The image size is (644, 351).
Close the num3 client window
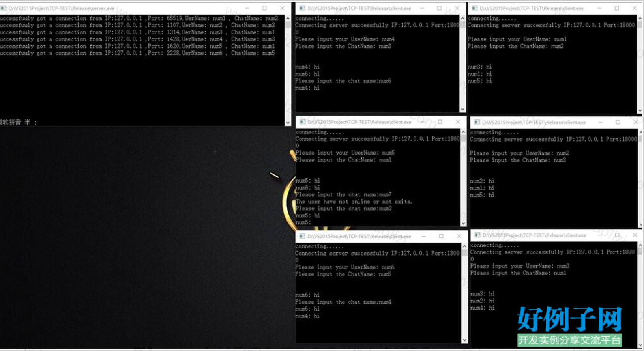point(635,235)
